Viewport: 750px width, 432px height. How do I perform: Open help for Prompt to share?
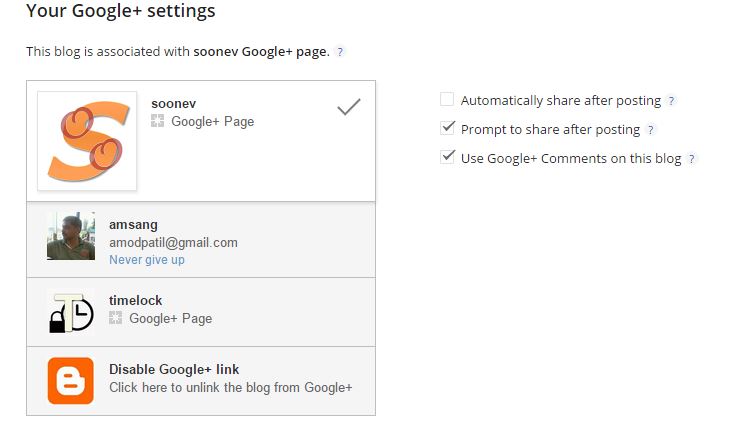click(650, 130)
